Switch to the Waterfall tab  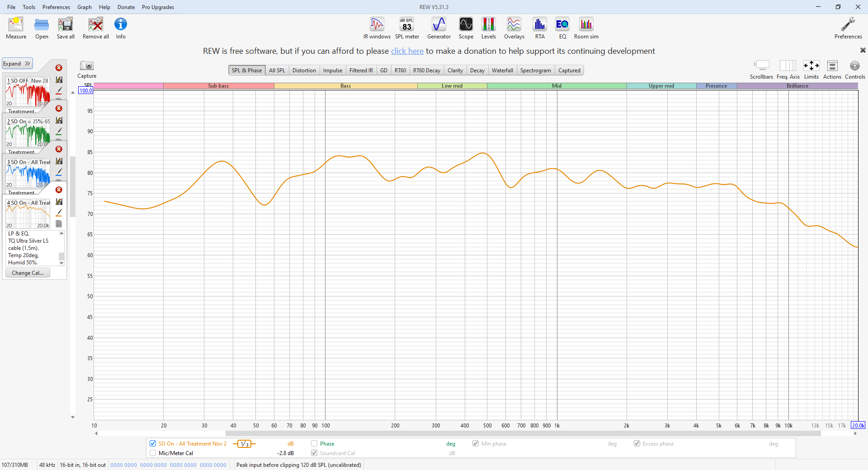(x=502, y=70)
